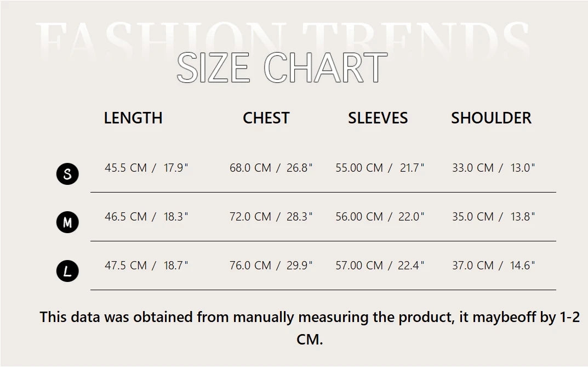Viewport: 588px width, 367px height.
Task: Click the M size circle icon
Action: (x=67, y=222)
